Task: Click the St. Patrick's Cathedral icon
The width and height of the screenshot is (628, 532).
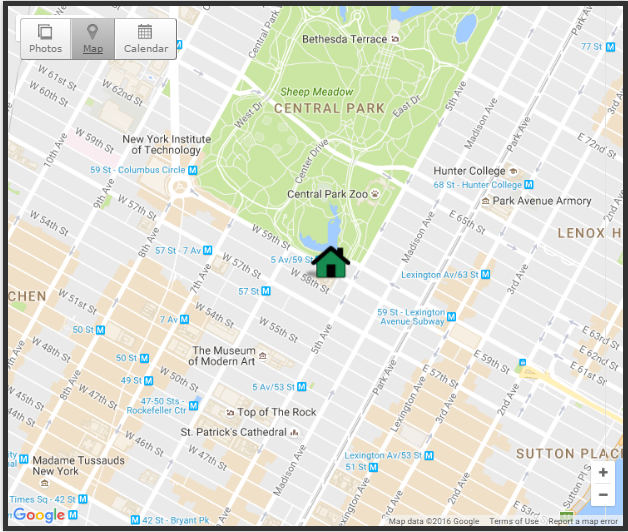Action: (x=295, y=432)
